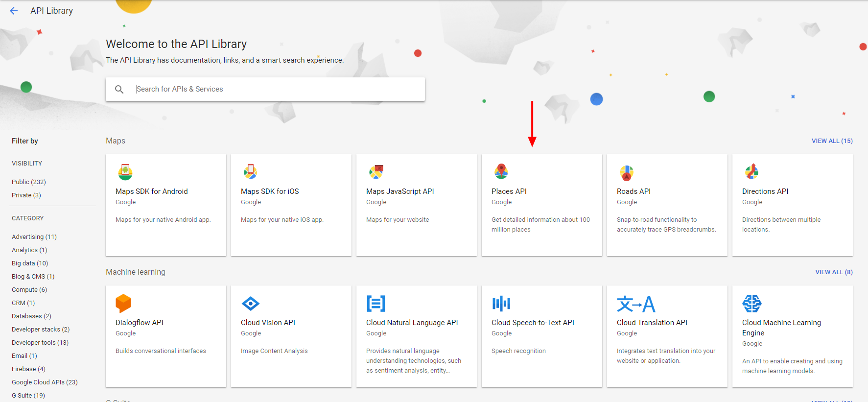
Task: Open the Maps SDK for iOS title
Action: point(270,191)
